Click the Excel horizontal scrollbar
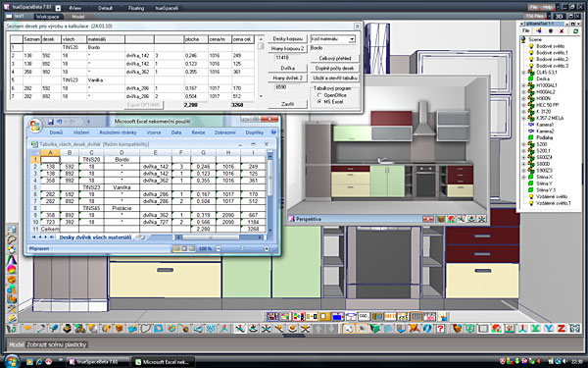 tap(220, 237)
